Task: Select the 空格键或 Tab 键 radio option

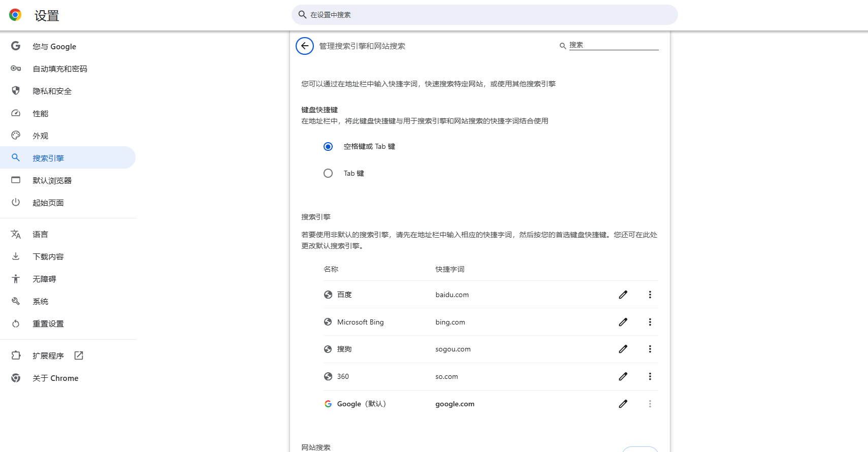Action: pos(328,146)
